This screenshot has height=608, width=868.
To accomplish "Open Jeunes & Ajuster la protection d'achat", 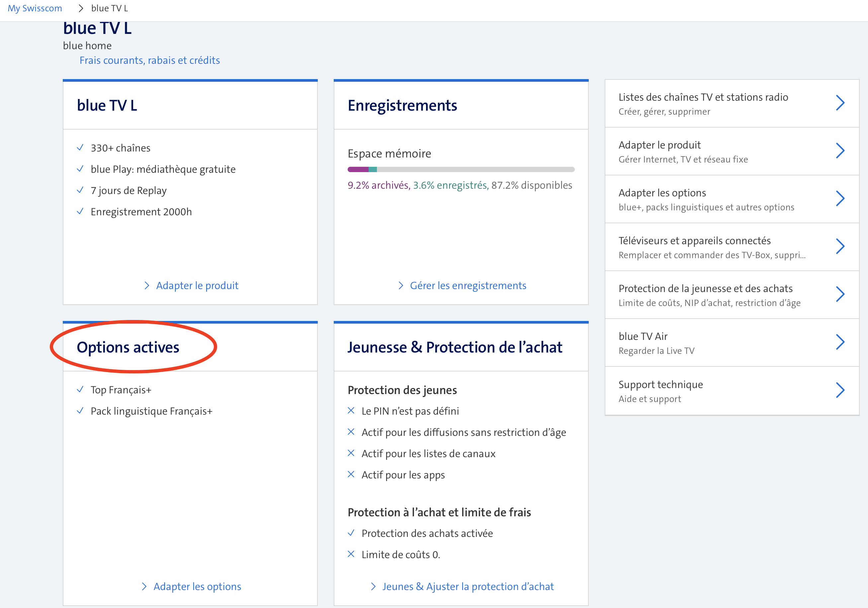I will (468, 586).
